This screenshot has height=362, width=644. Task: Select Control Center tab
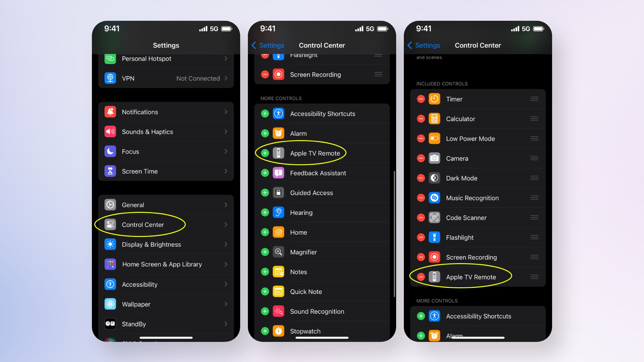tap(143, 225)
